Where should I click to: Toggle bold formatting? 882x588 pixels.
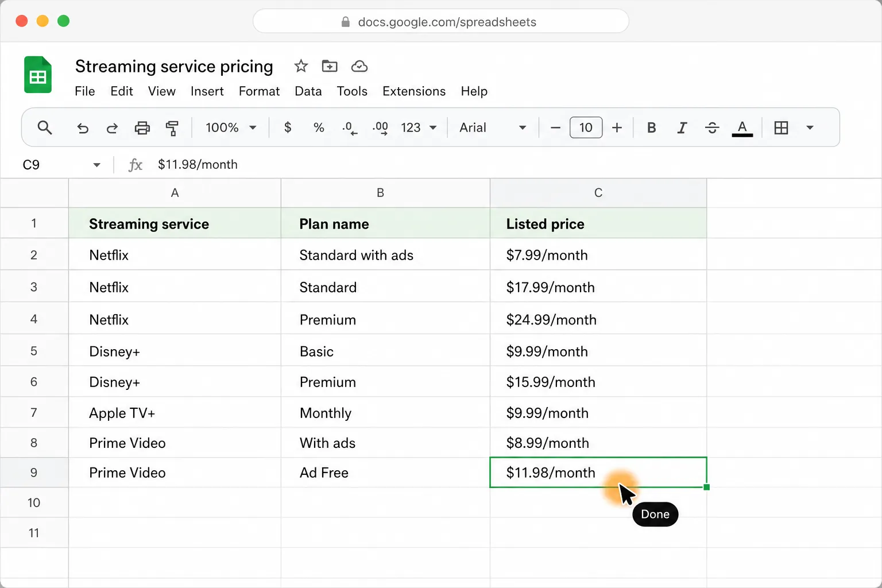click(651, 127)
